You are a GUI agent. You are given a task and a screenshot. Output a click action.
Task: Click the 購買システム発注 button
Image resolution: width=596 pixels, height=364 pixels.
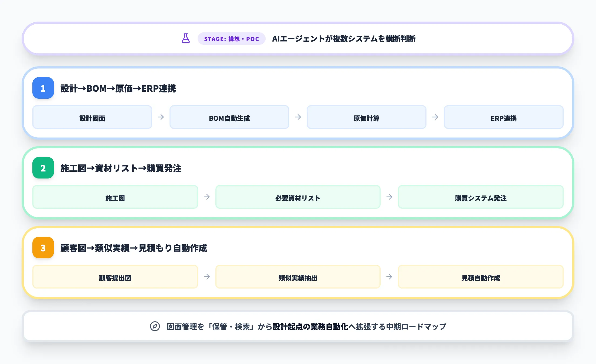(x=480, y=197)
